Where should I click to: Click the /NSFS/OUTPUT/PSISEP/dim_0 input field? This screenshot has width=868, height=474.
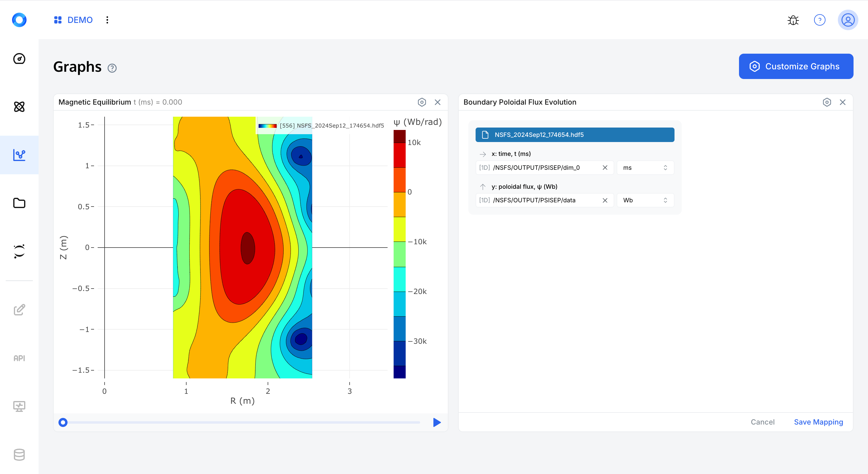[544, 168]
